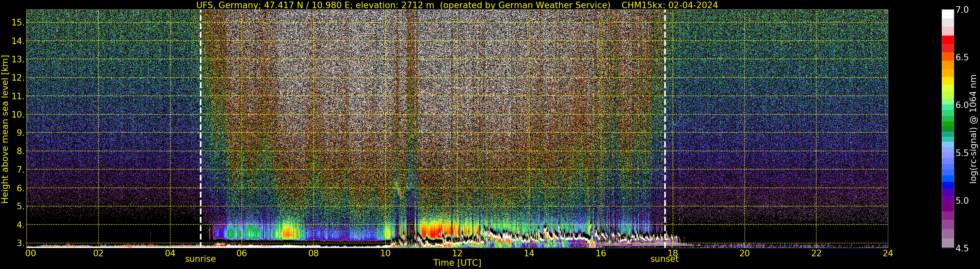Click the '6.5' colorbar tick value

coord(962,57)
